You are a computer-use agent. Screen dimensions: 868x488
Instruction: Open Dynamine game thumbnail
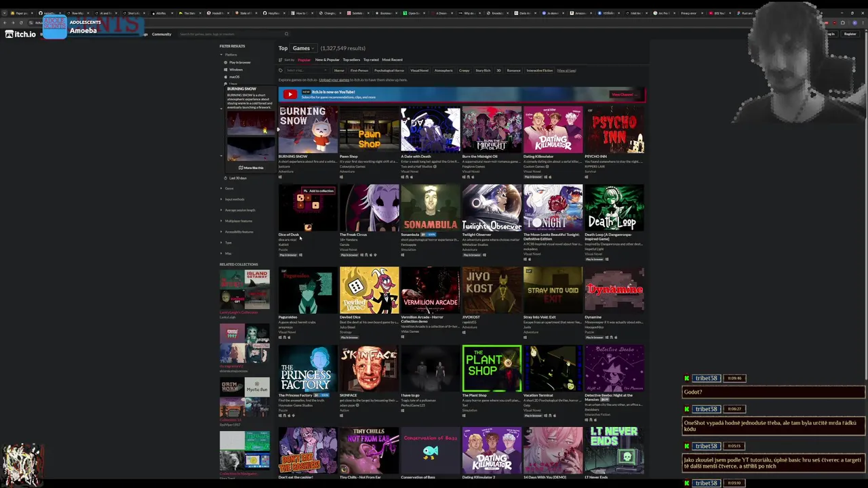pyautogui.click(x=614, y=290)
